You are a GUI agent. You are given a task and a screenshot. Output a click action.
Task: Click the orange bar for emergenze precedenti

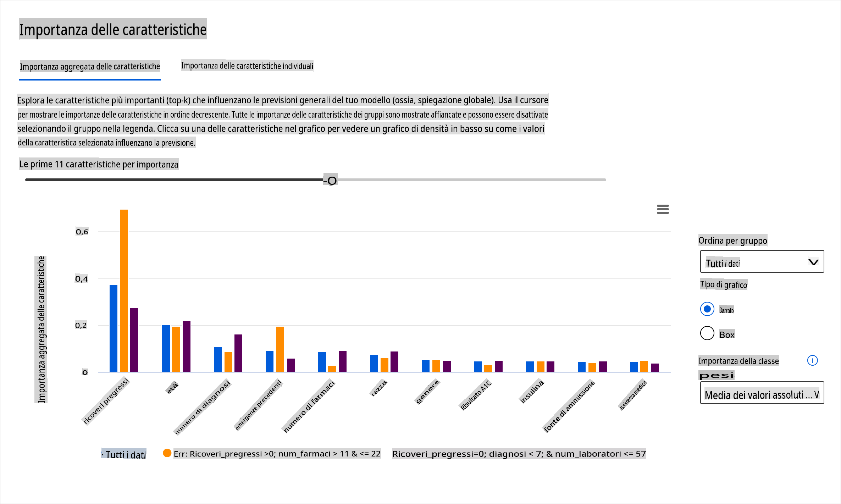(280, 349)
